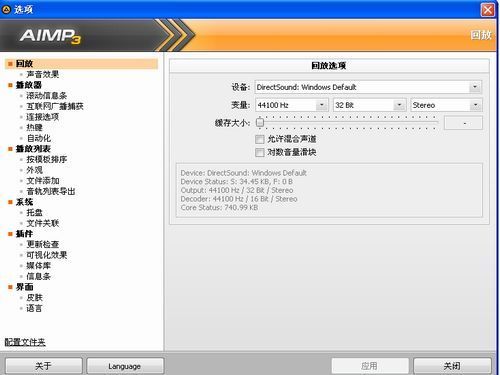
Task: Click the 关于 button
Action: (44, 366)
